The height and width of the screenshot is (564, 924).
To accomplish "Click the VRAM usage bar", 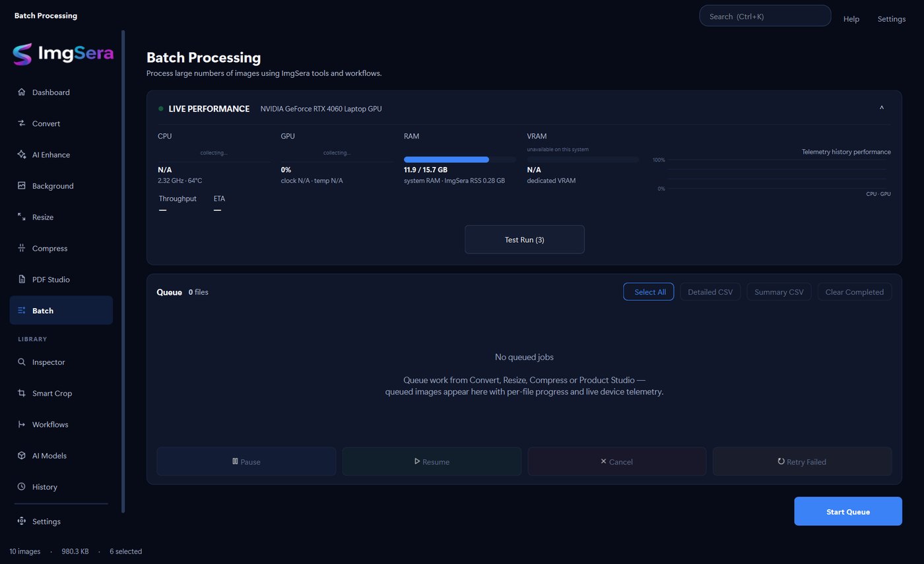I will point(583,160).
